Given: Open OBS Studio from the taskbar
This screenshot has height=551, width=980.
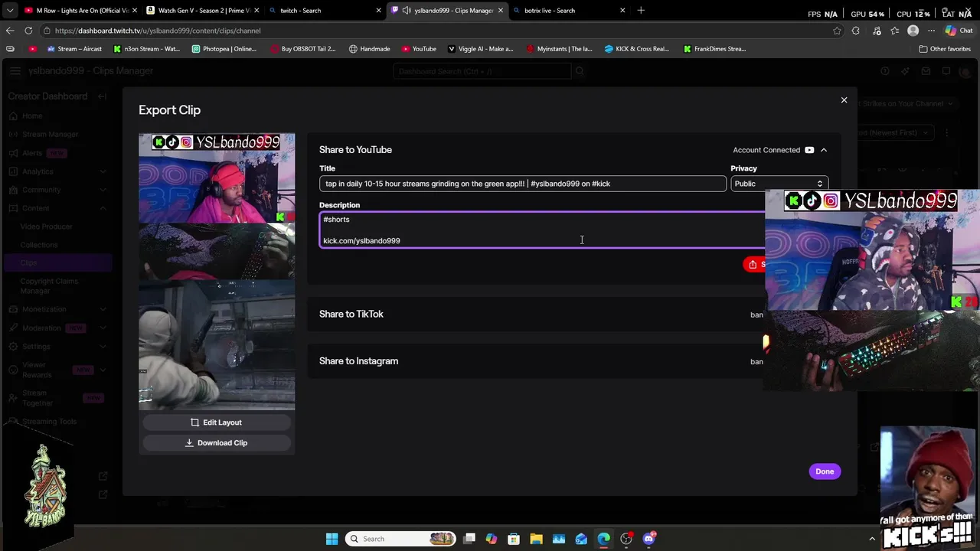Looking at the screenshot, I should (626, 539).
